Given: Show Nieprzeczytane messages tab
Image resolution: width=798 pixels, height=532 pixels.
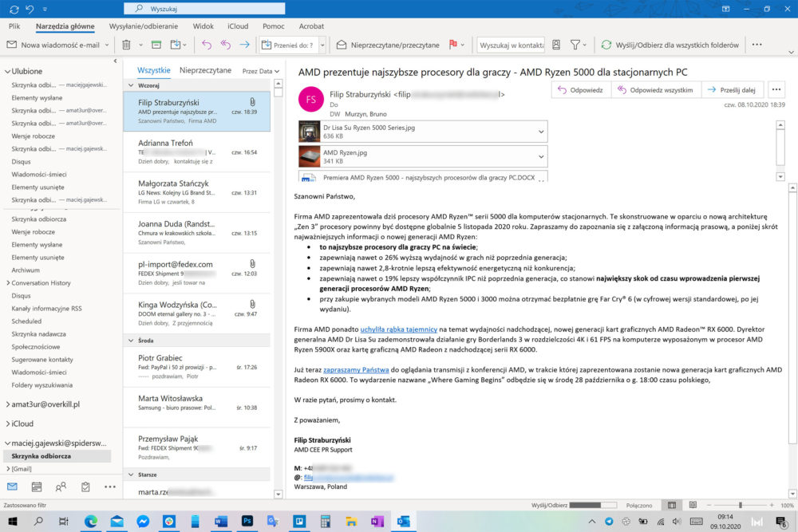Looking at the screenshot, I should coord(205,70).
